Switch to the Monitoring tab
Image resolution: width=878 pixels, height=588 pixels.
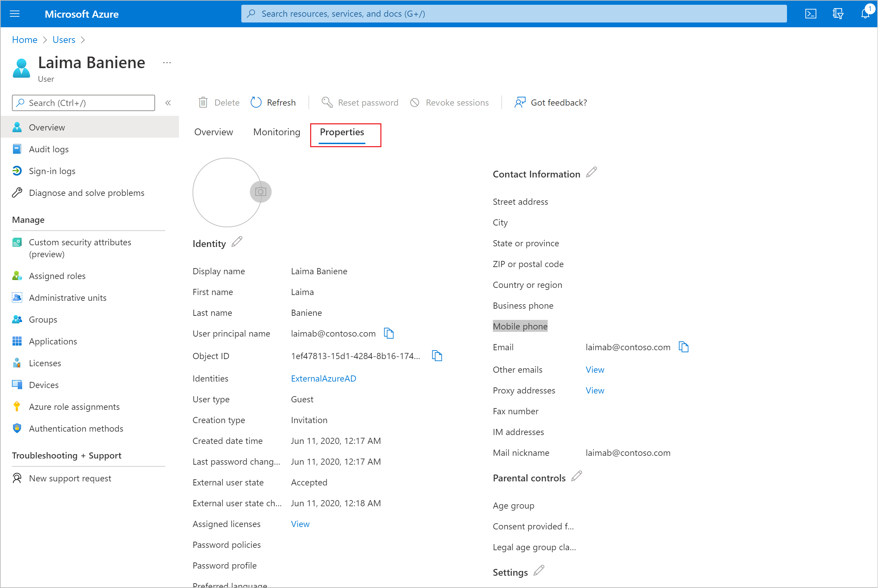pyautogui.click(x=277, y=131)
